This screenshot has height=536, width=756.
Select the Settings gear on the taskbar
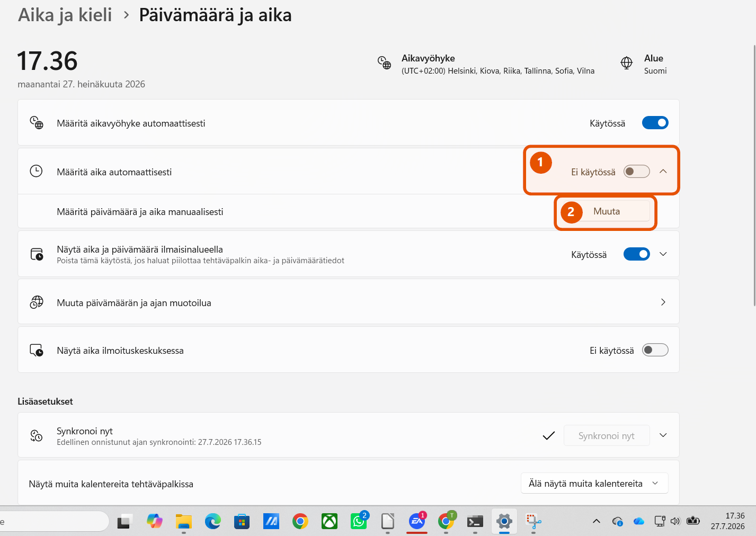click(x=504, y=522)
